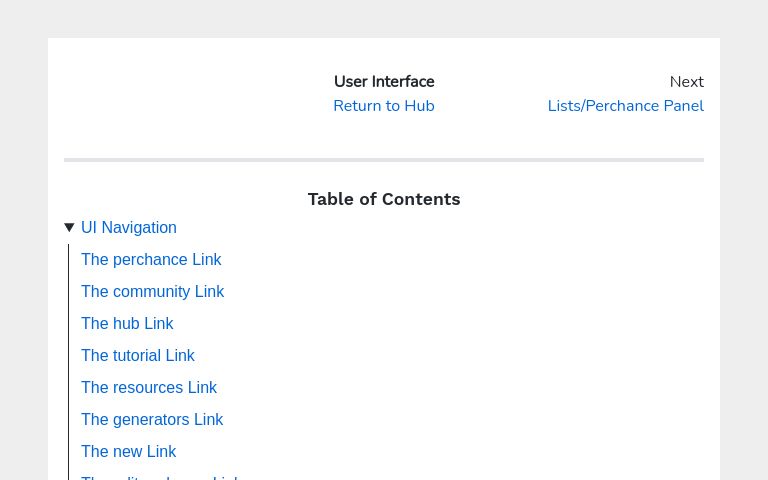
Task: Visit The generators Link section
Action: click(x=152, y=420)
